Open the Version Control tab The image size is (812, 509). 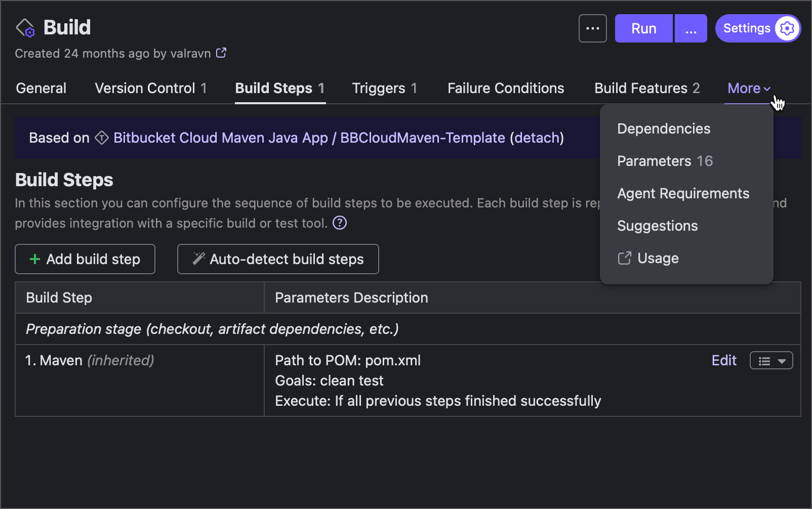click(x=151, y=88)
